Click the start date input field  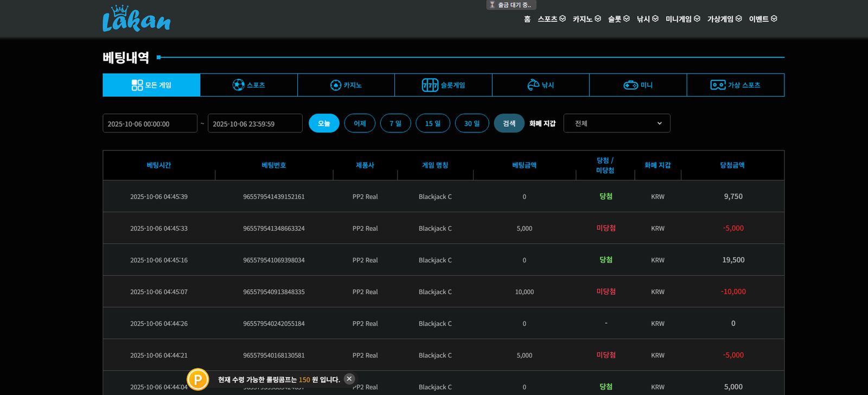tap(150, 123)
